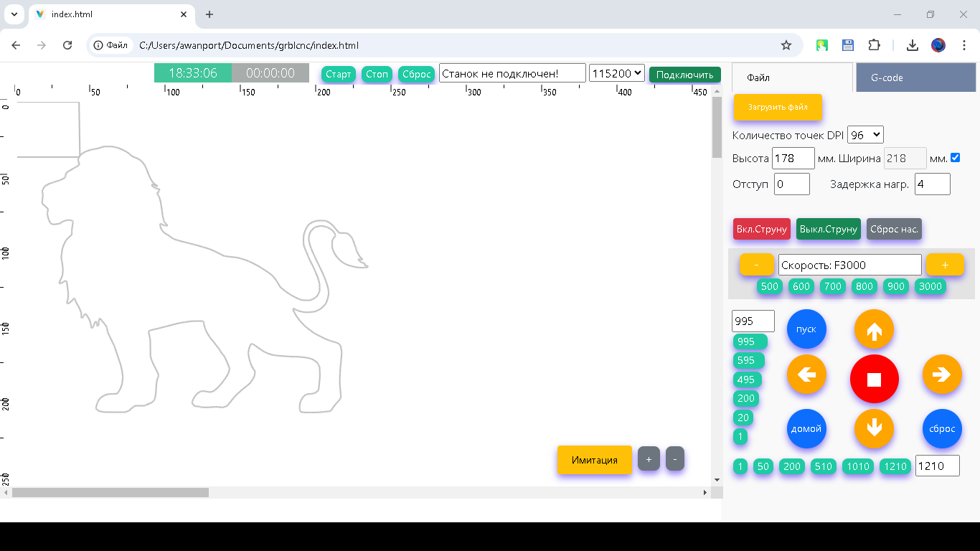Click the browser address bar URL
This screenshot has height=551, width=980.
pyautogui.click(x=249, y=45)
